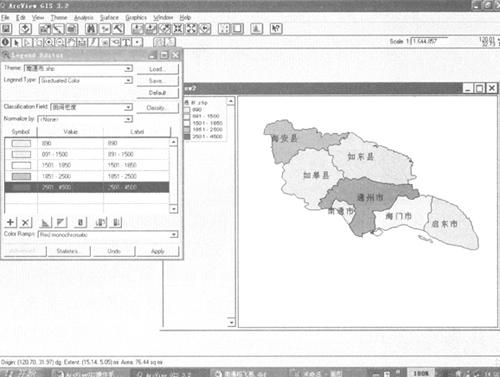Viewport: 500px width, 377px height.
Task: Click the Apply button
Action: (158, 251)
